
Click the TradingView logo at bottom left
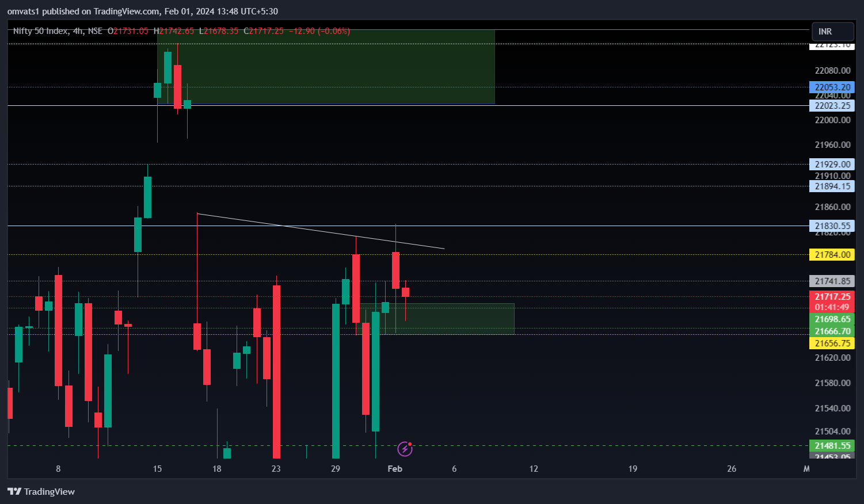point(41,491)
